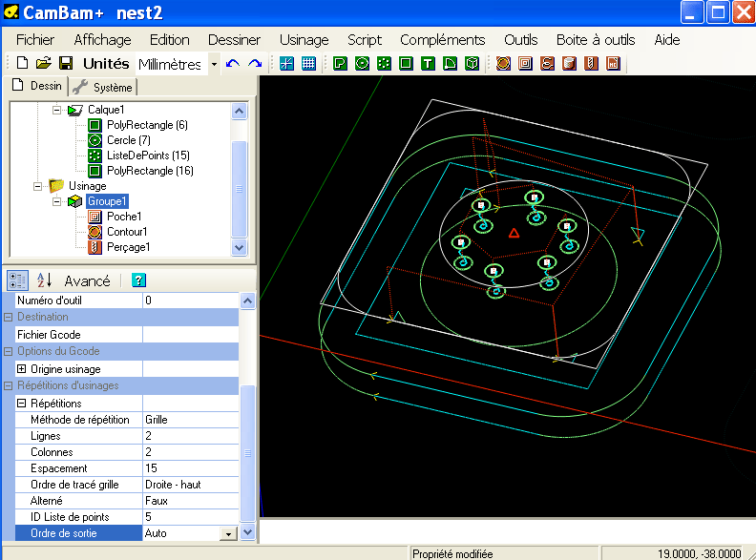The height and width of the screenshot is (560, 756).
Task: Click the Avancé button
Action: click(x=87, y=280)
